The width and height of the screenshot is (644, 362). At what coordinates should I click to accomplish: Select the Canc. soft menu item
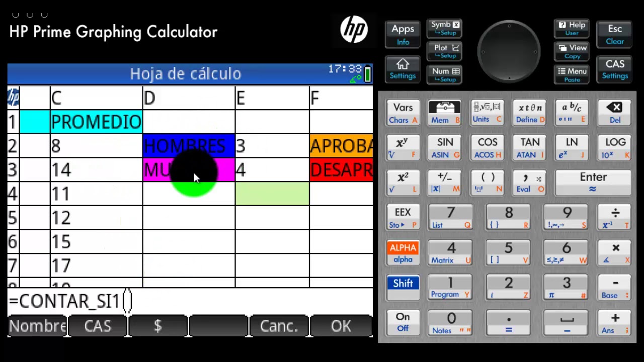279,326
